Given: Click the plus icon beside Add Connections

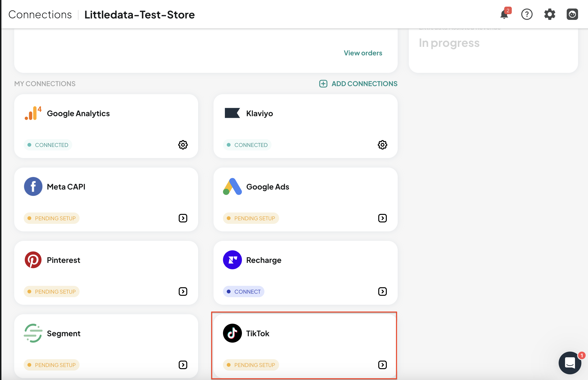Looking at the screenshot, I should point(323,84).
